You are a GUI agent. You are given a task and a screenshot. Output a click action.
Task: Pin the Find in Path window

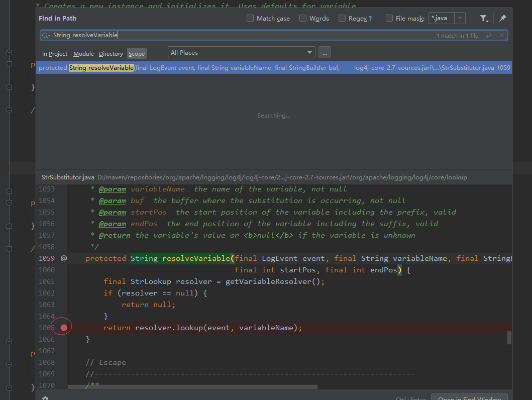click(503, 18)
